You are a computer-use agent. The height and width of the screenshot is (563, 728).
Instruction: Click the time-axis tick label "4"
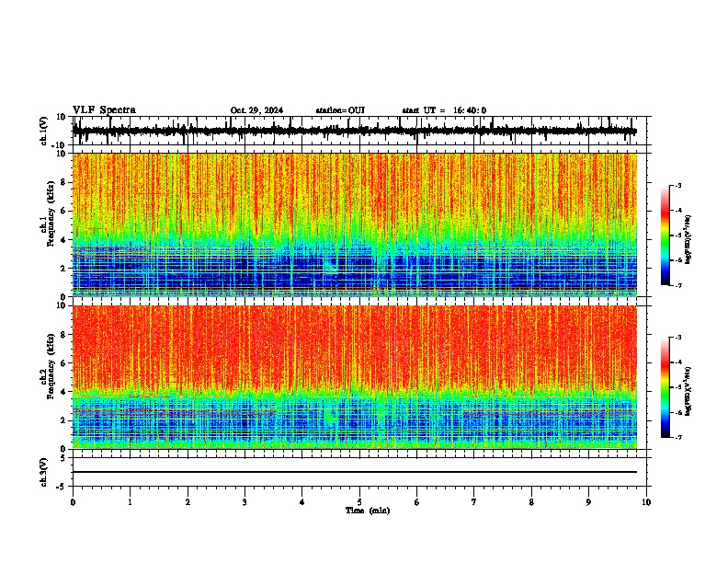[x=302, y=502]
